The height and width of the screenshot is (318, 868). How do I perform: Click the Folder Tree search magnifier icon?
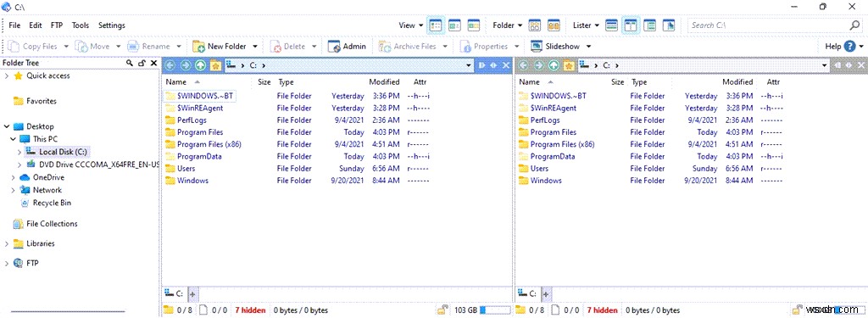click(130, 63)
